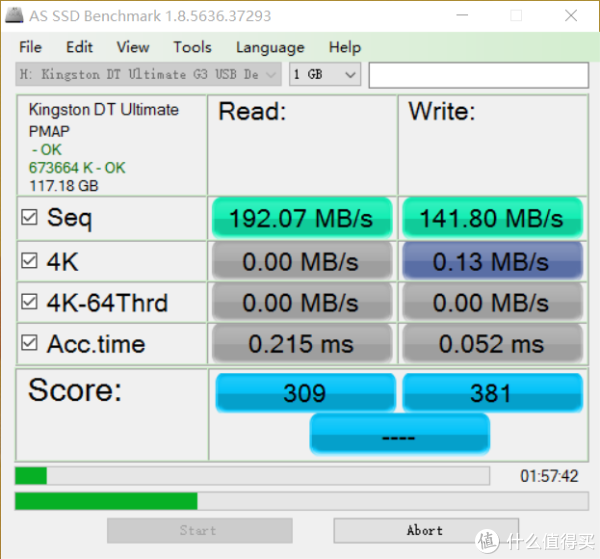
Task: Toggle the 4K test checkbox
Action: click(x=29, y=261)
